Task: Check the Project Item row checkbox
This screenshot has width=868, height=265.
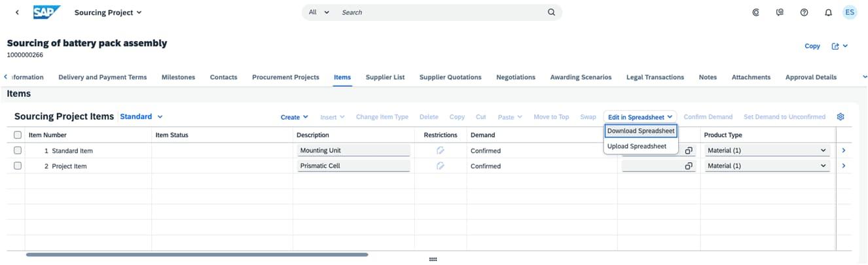Action: click(x=18, y=166)
